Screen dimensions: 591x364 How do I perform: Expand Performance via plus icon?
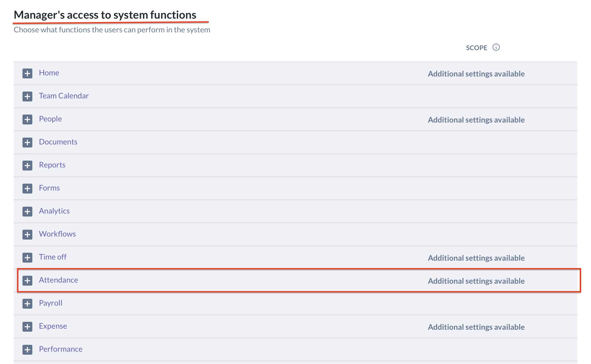pos(27,350)
